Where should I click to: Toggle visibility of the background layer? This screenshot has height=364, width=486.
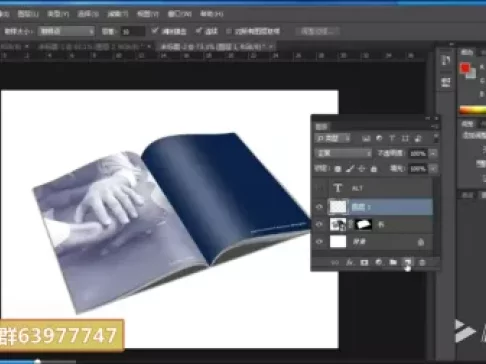(319, 242)
